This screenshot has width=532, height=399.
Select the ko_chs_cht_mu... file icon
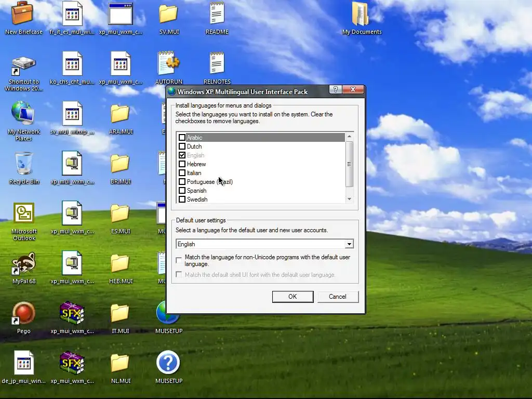tap(72, 63)
